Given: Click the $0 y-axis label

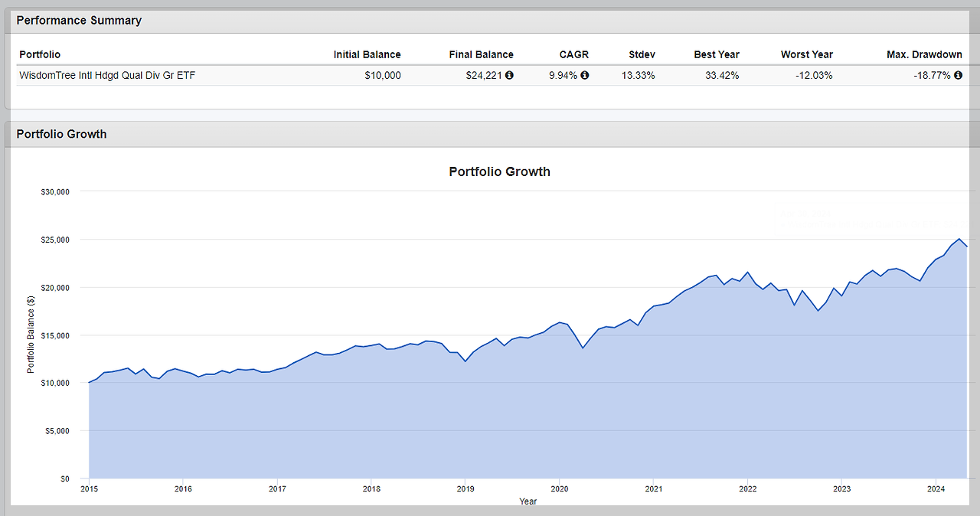Looking at the screenshot, I should click(65, 479).
